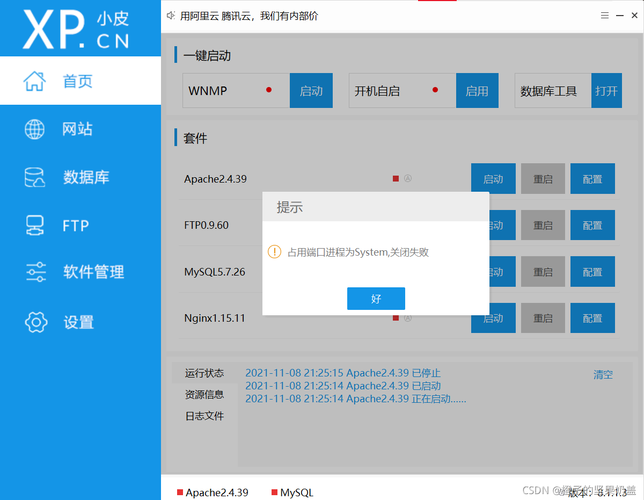The height and width of the screenshot is (500, 644).
Task: Select the 日志文件 tab
Action: [x=204, y=416]
